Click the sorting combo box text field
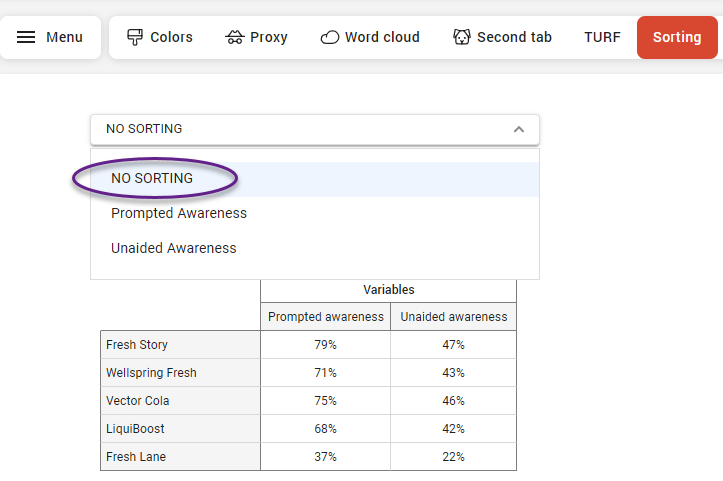This screenshot has height=481, width=723. [300, 129]
